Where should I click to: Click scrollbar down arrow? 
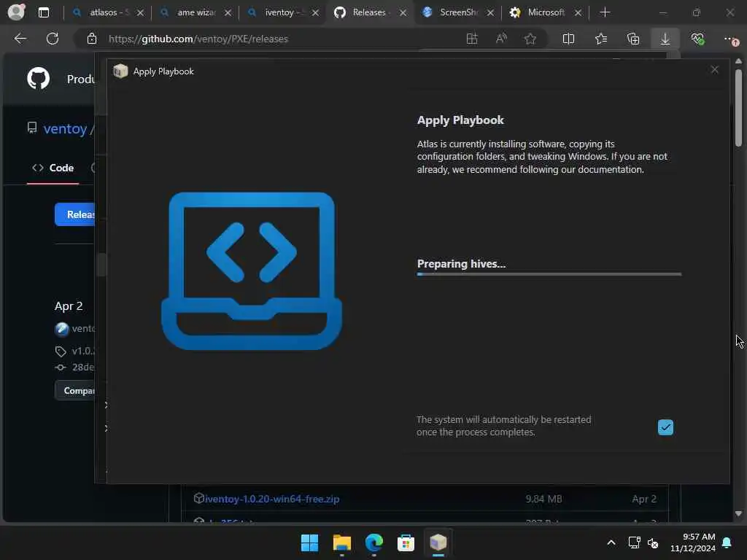738,514
